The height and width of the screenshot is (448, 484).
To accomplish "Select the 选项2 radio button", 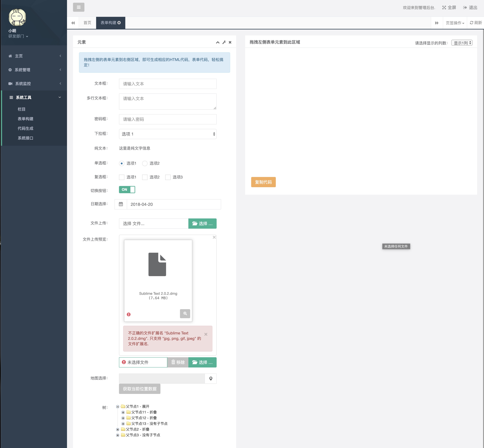I will 145,163.
